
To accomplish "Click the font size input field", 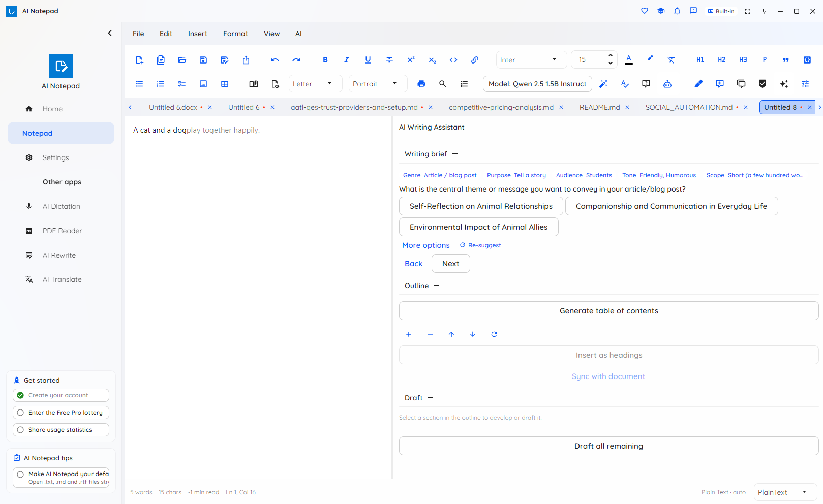I will (589, 60).
